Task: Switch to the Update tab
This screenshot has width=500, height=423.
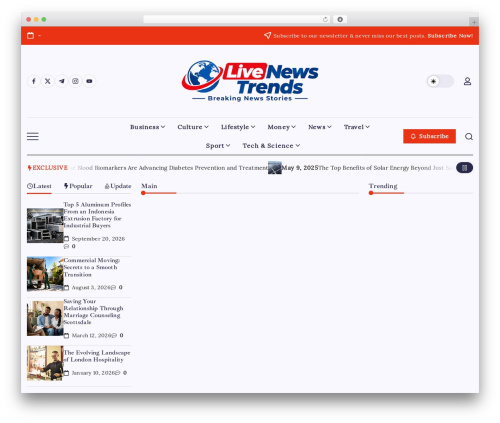Action: click(x=118, y=186)
